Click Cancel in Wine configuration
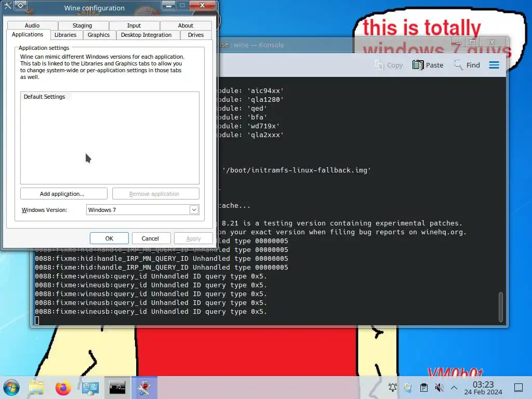 [x=150, y=238]
